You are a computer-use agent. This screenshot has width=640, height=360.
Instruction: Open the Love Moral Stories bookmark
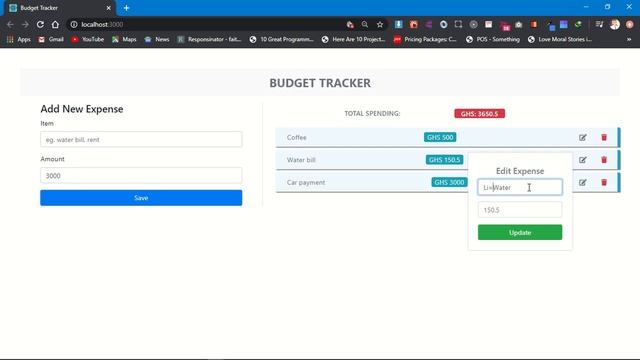coord(560,39)
